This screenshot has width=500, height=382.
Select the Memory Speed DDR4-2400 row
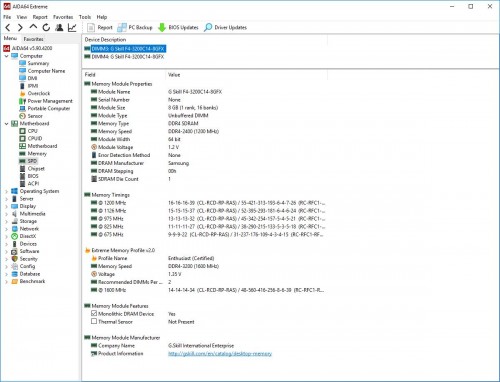coord(205,131)
